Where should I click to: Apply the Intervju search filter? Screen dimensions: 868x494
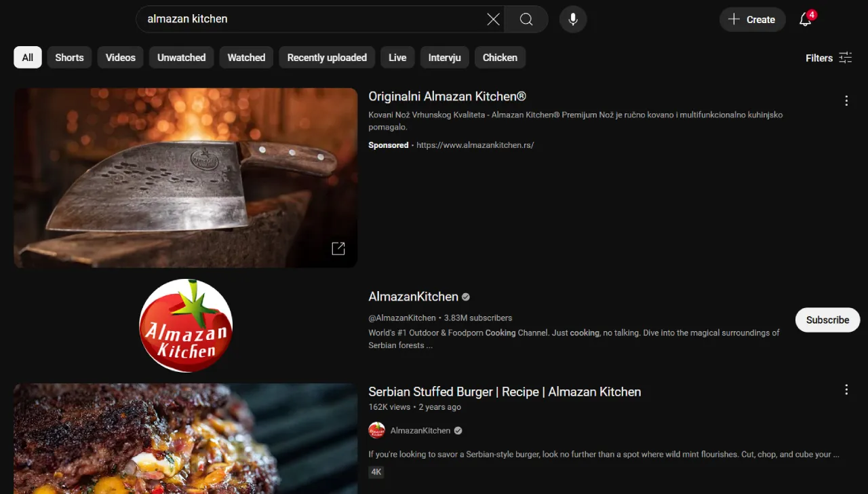pyautogui.click(x=444, y=57)
